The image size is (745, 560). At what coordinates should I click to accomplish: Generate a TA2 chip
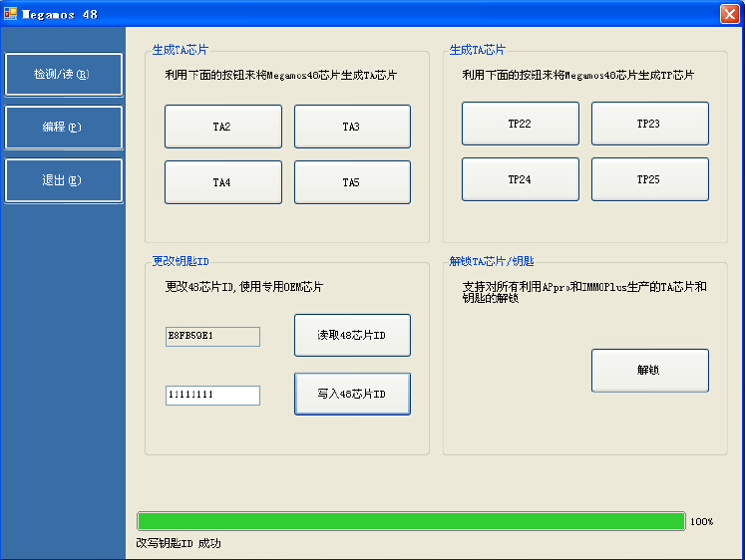(223, 127)
